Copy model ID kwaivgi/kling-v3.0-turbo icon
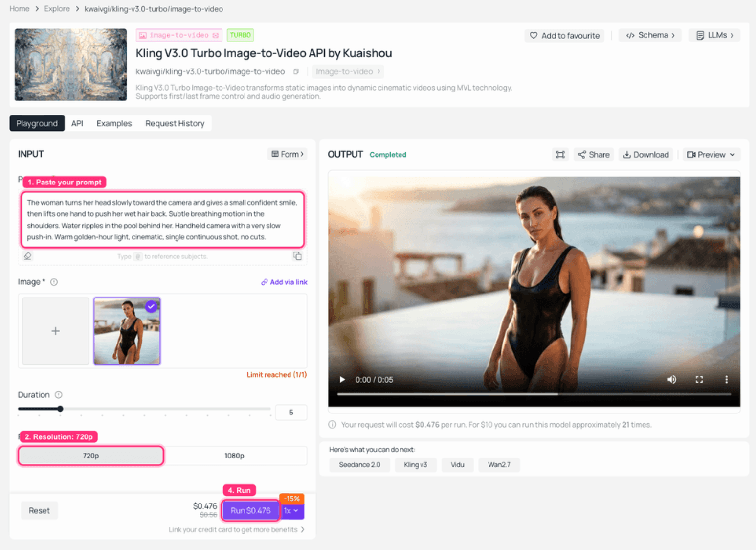Viewport: 756px width, 550px height. coord(296,71)
